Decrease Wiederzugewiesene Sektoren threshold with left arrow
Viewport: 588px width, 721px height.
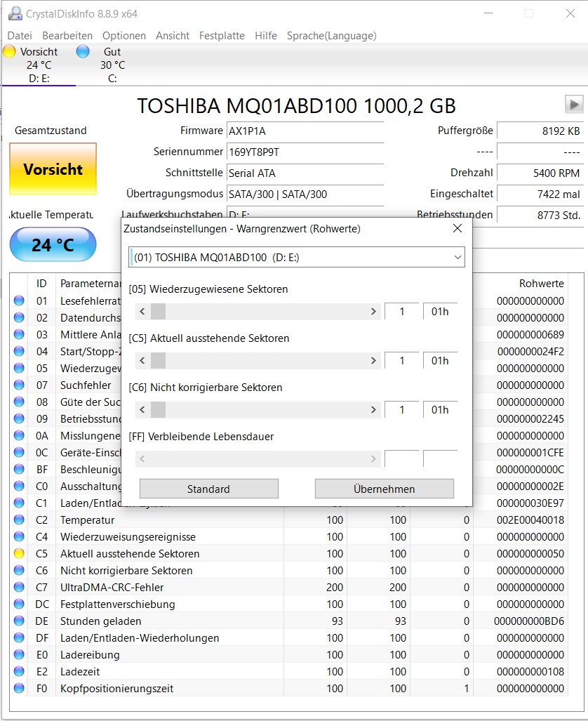pyautogui.click(x=142, y=311)
